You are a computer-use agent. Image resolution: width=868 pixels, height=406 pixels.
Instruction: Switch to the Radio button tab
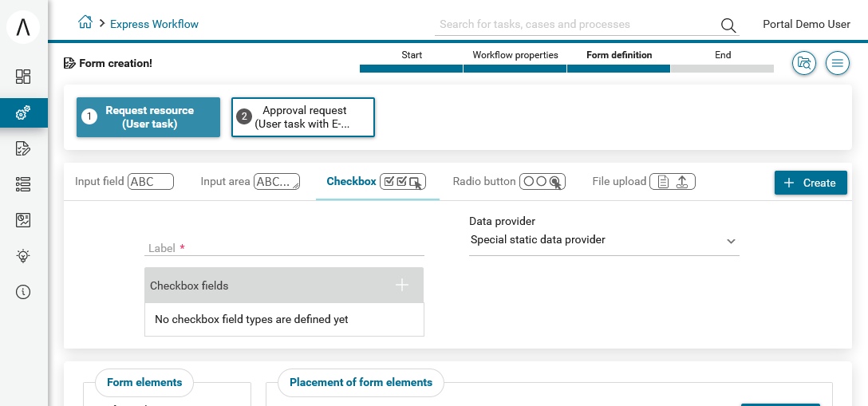[509, 181]
